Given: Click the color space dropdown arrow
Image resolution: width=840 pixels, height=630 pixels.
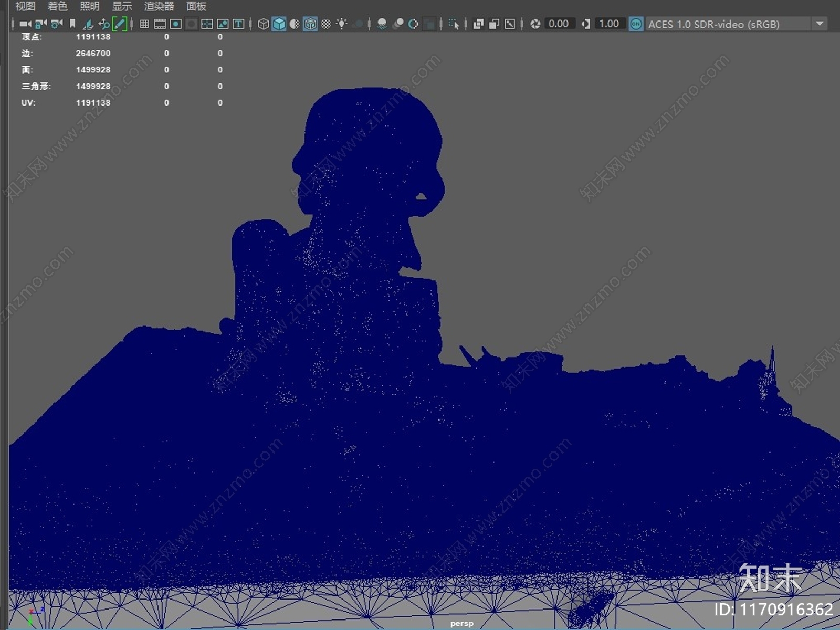Looking at the screenshot, I should tap(820, 24).
